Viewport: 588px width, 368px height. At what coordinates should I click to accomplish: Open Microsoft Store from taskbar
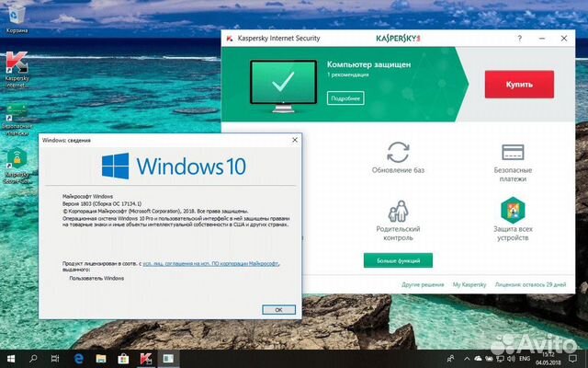point(123,359)
